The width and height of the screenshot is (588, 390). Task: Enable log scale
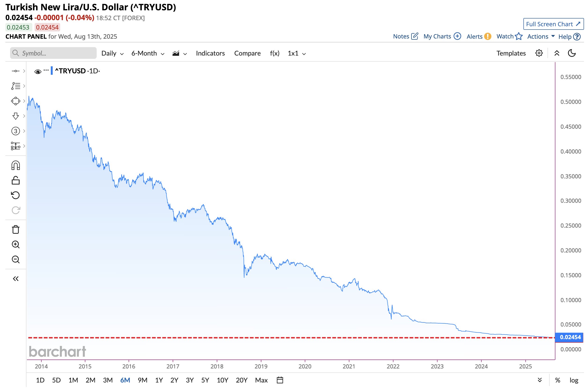573,380
